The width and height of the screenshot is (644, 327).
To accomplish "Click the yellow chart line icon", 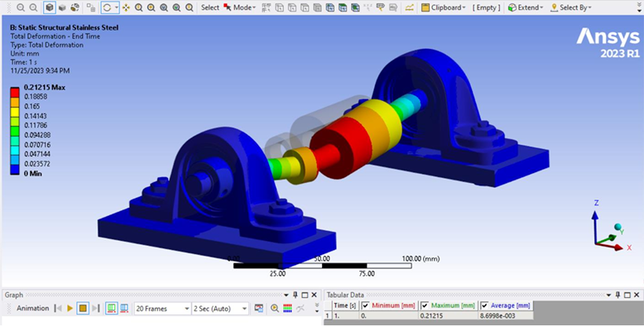I will pos(409,7).
